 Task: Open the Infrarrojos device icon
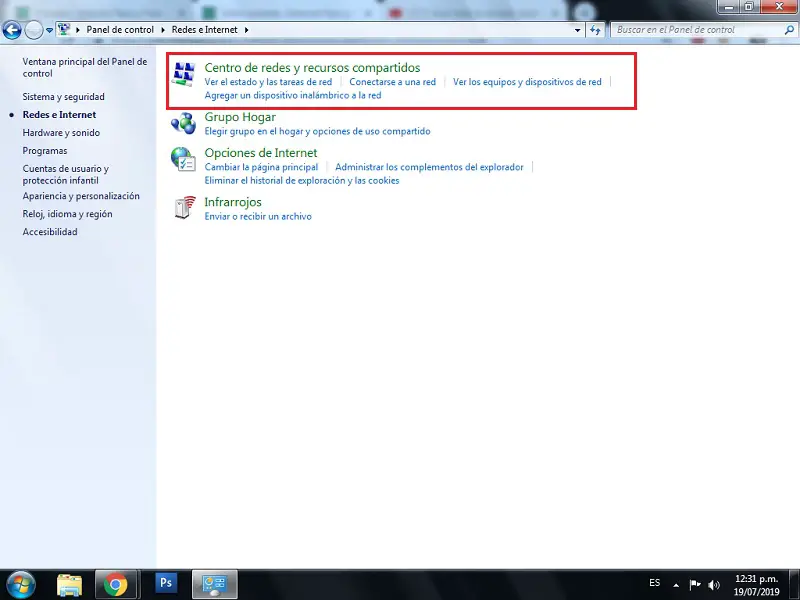184,208
